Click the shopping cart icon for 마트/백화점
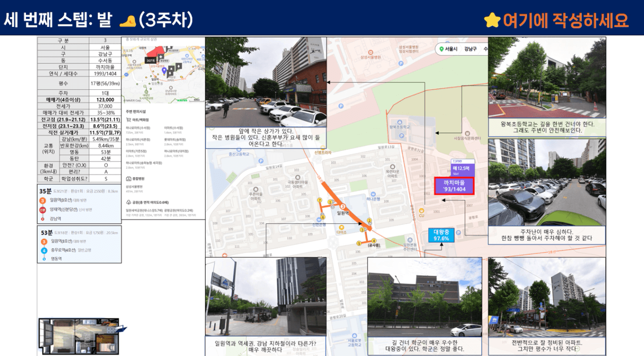Screen dimensions: 644x356 click(x=128, y=120)
